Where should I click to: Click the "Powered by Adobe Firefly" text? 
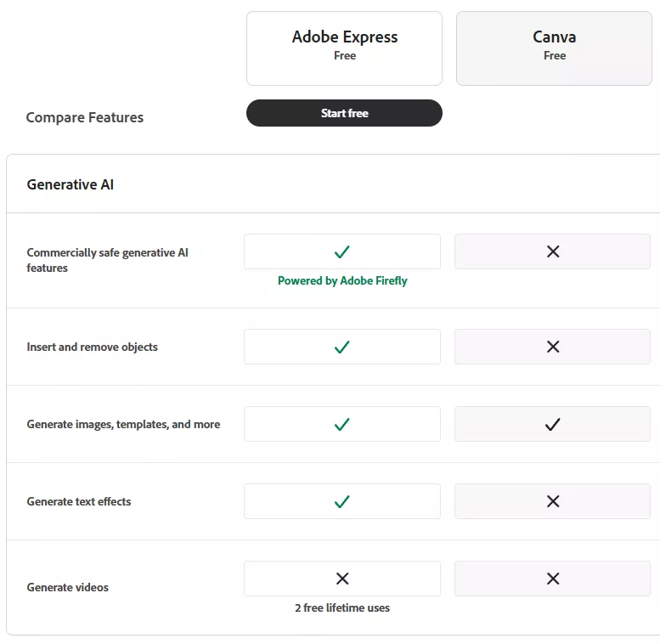click(x=342, y=280)
